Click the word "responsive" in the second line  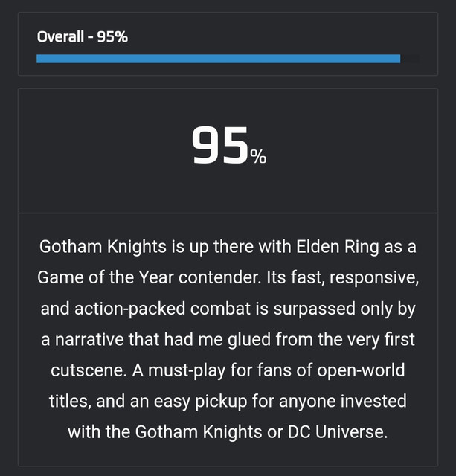pyautogui.click(x=374, y=277)
